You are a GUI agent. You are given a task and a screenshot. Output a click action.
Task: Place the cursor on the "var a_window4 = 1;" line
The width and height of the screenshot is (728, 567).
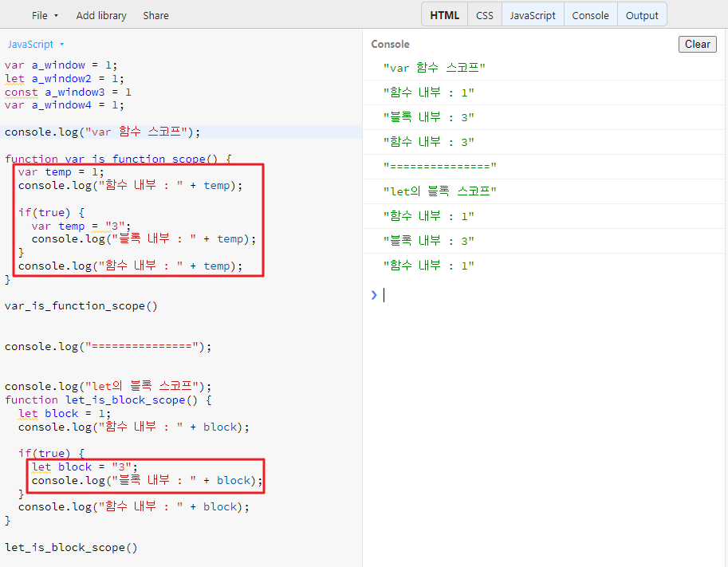tap(64, 105)
